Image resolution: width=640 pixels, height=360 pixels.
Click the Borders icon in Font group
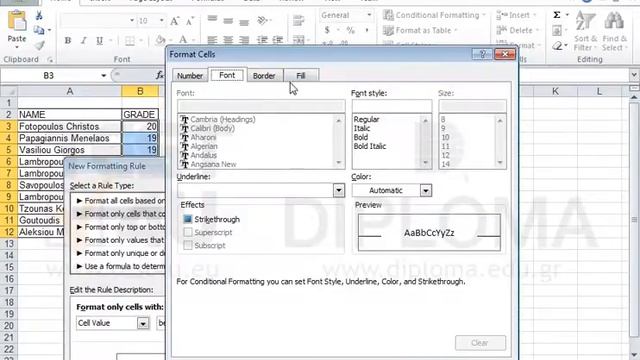130,40
